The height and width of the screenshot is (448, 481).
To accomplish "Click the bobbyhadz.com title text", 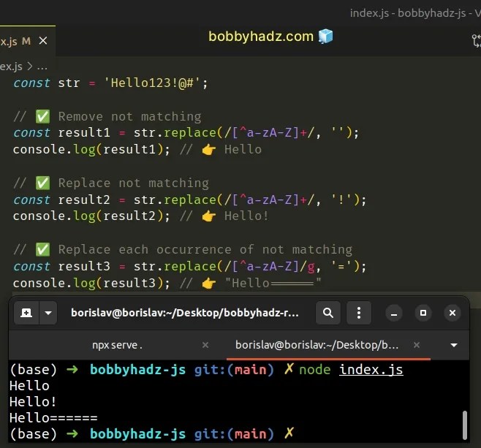I will (261, 37).
